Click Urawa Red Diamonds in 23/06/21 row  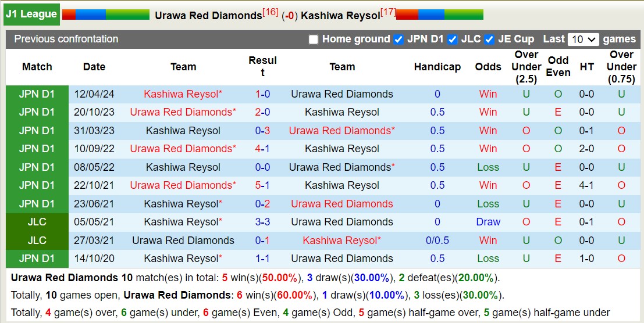(x=342, y=204)
